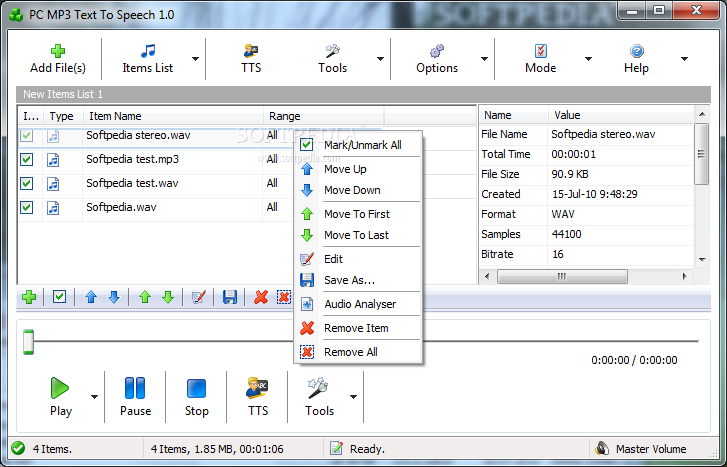Open the Options toolbar button
The width and height of the screenshot is (727, 467).
[x=437, y=59]
